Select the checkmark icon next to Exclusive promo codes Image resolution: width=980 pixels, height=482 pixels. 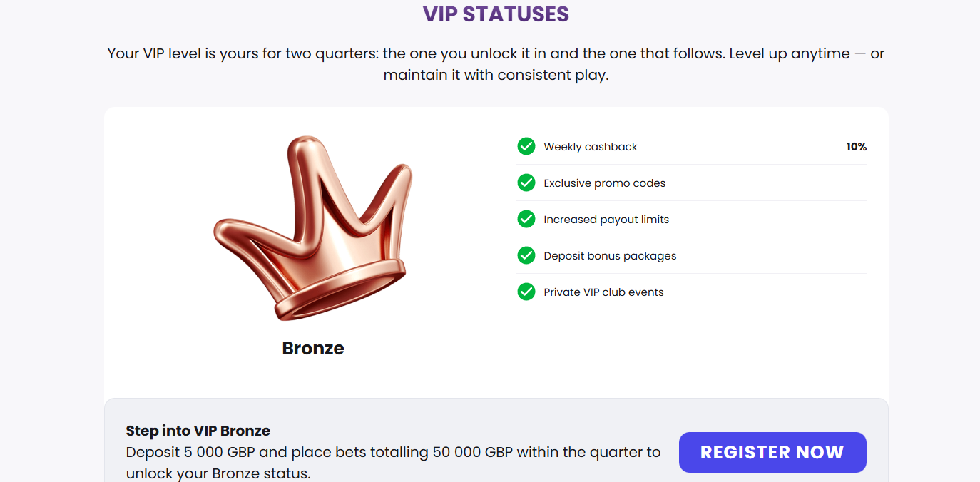(526, 183)
